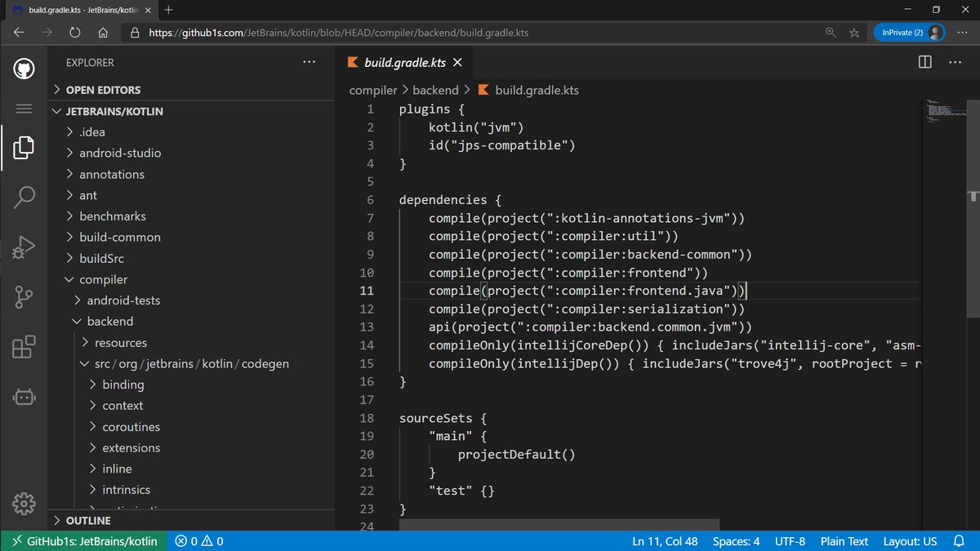
Task: Click the split editor icon
Action: [925, 62]
